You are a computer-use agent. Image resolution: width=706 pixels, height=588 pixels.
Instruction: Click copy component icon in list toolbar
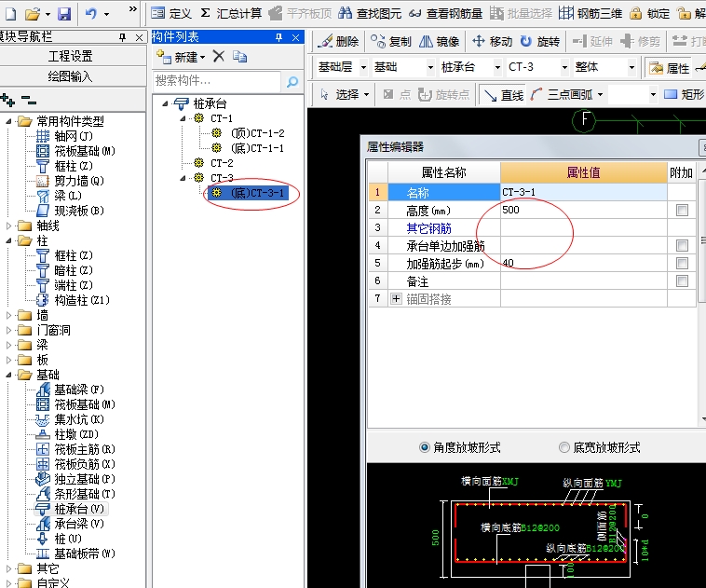click(x=240, y=56)
